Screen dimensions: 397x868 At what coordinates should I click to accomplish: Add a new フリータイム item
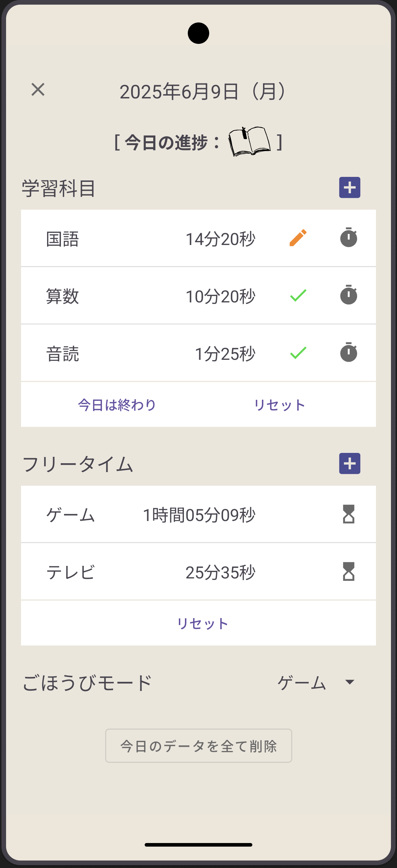[349, 464]
